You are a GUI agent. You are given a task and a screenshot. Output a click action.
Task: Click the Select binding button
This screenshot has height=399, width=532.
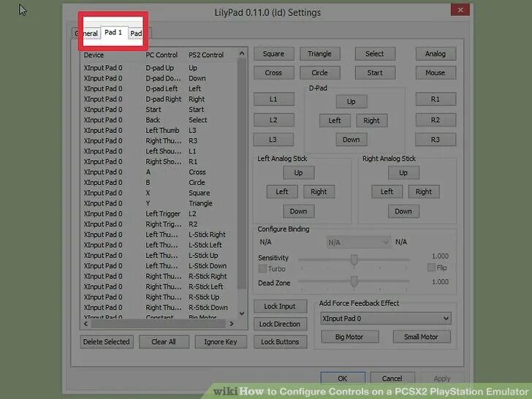pos(375,54)
